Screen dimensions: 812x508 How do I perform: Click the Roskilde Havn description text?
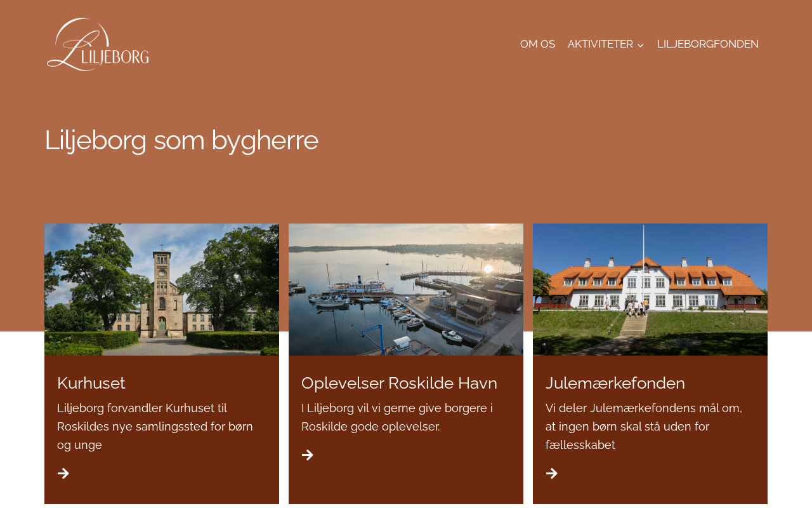(397, 417)
